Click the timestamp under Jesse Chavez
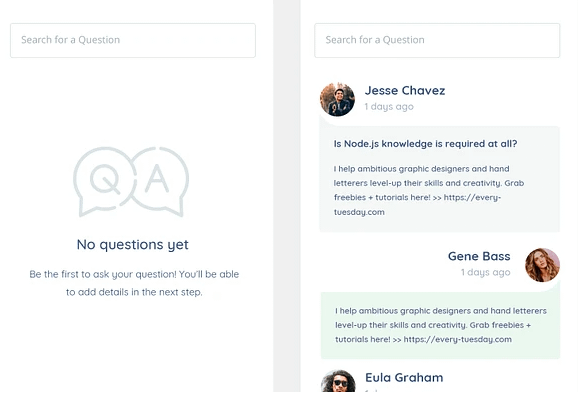Screen dimensions: 578x393 (x=389, y=107)
